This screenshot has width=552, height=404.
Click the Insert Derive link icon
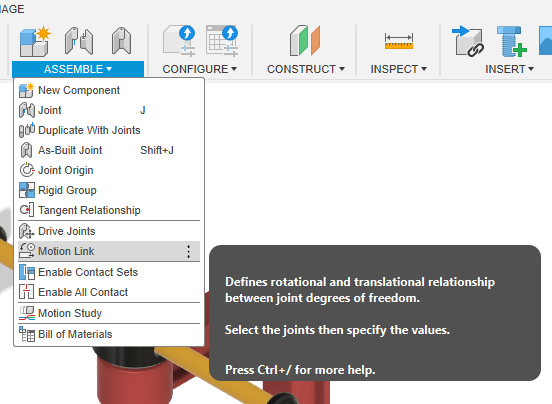click(468, 42)
